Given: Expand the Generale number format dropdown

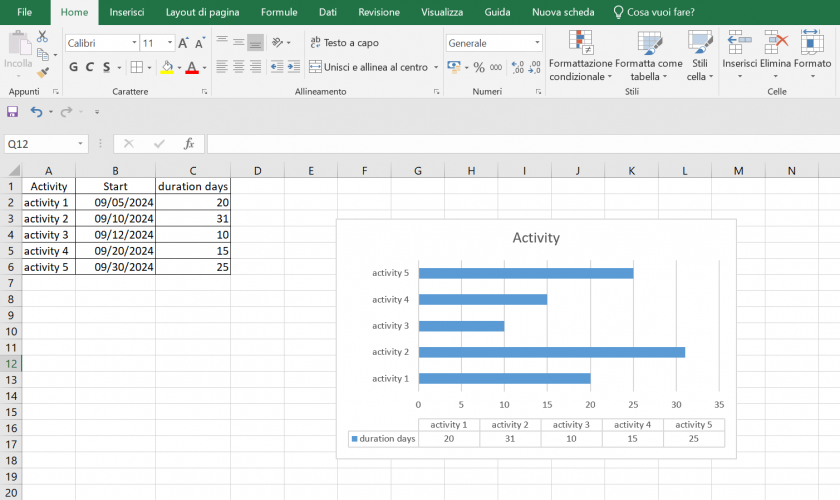Looking at the screenshot, I should click(537, 43).
